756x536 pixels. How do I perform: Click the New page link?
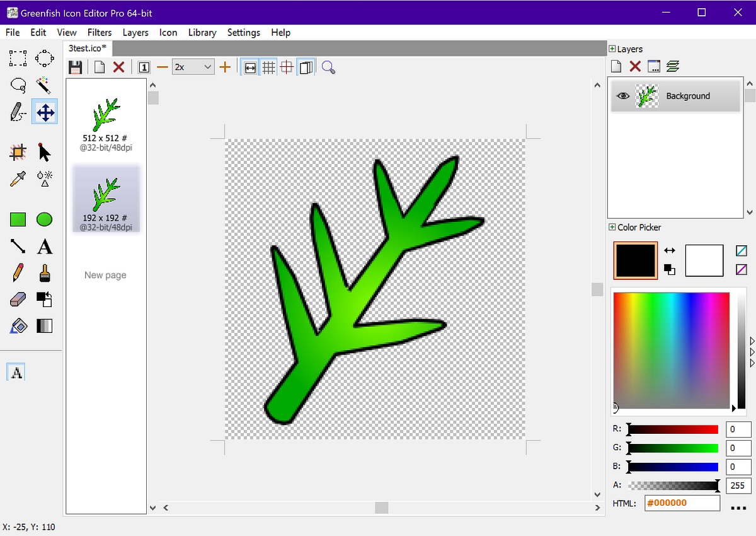pyautogui.click(x=105, y=275)
